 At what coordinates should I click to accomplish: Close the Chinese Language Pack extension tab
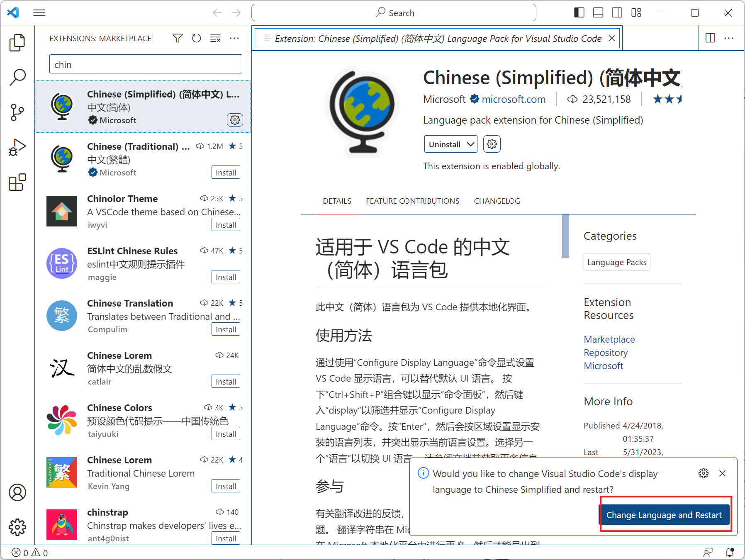tap(611, 39)
